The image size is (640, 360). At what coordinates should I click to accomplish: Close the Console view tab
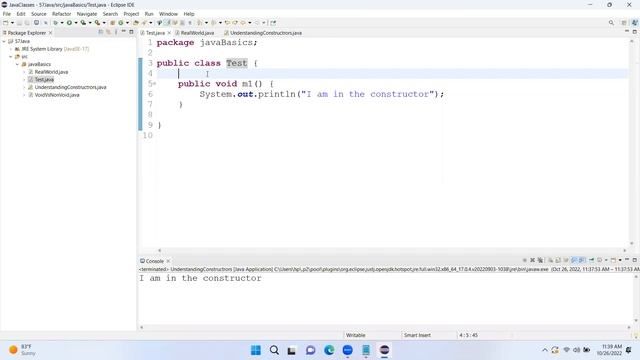[x=168, y=261]
